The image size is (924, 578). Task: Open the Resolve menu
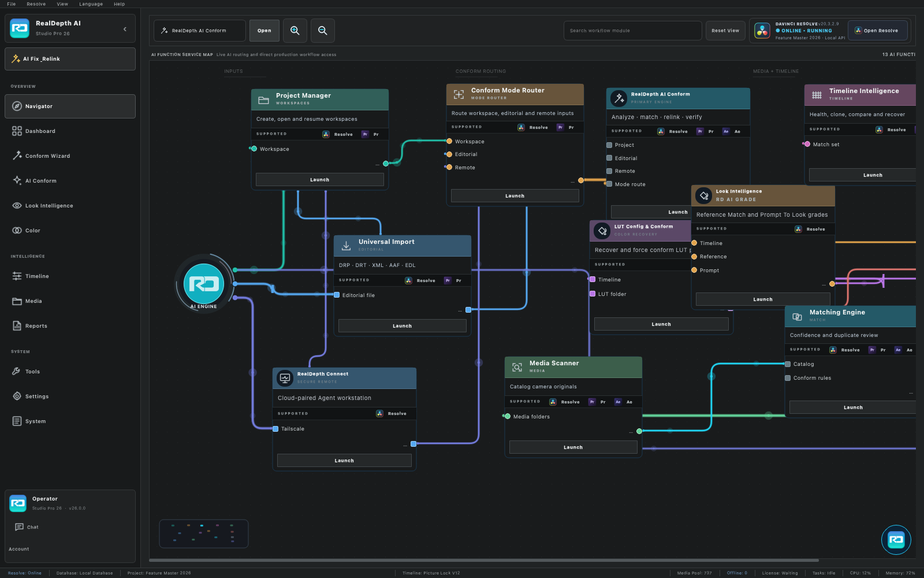[36, 4]
